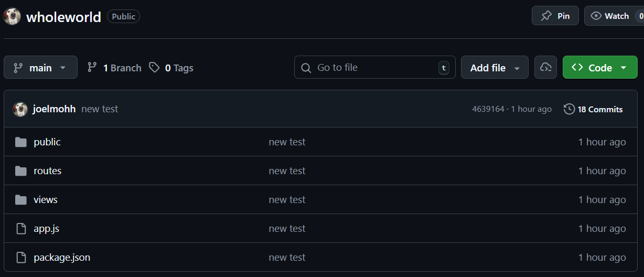
Task: Click the Go to file search field
Action: (x=374, y=68)
